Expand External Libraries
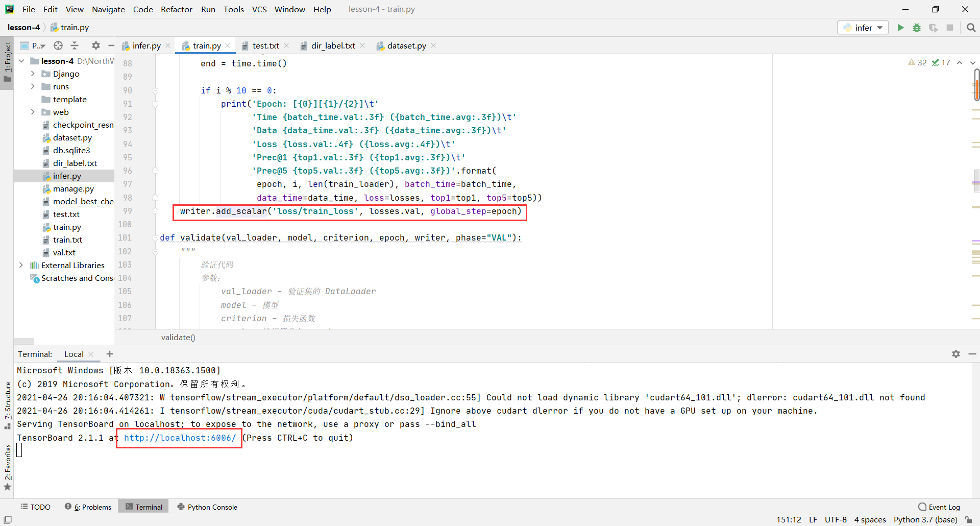Screen dimensions: 980x526 (x=21, y=265)
